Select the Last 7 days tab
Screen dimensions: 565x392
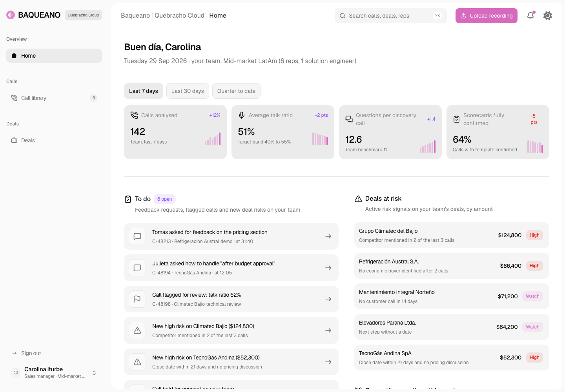click(144, 91)
